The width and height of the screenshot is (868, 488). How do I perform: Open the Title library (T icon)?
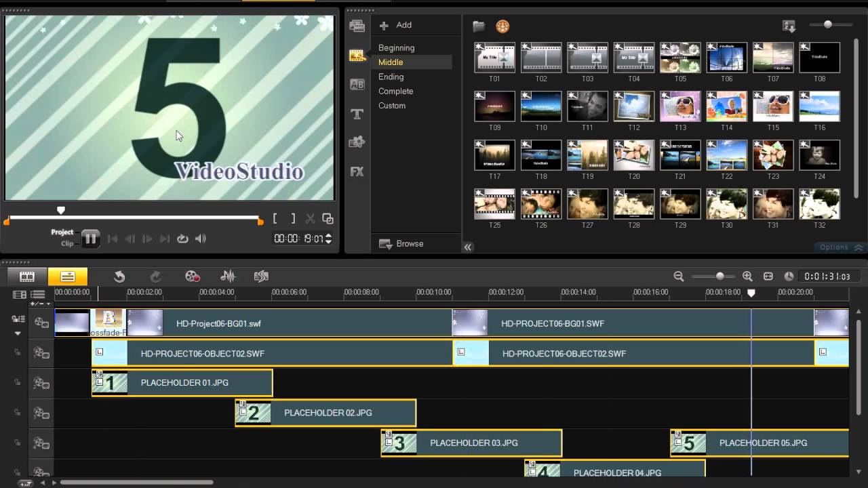(357, 114)
